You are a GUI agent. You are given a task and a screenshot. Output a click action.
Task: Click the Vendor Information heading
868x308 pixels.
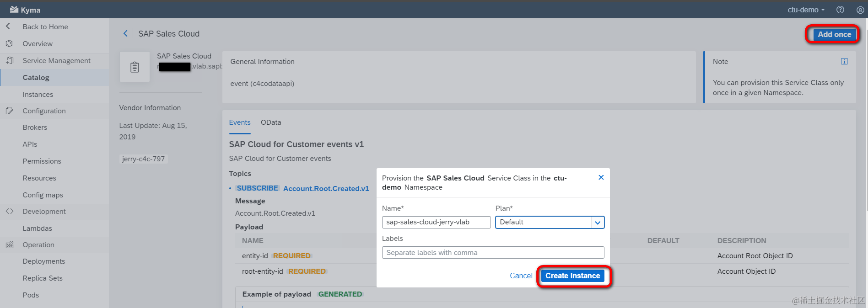150,108
